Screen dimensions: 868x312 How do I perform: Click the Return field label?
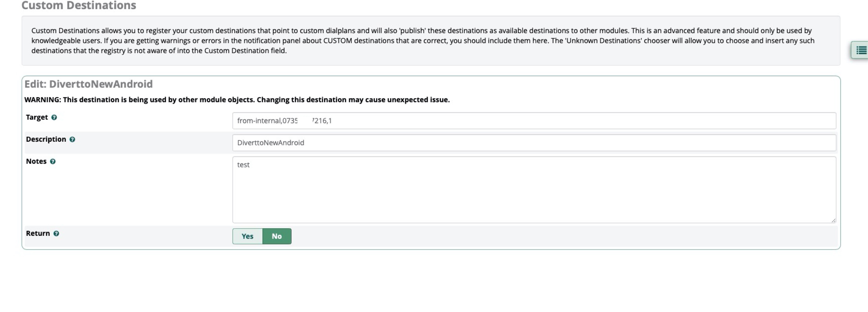point(38,233)
